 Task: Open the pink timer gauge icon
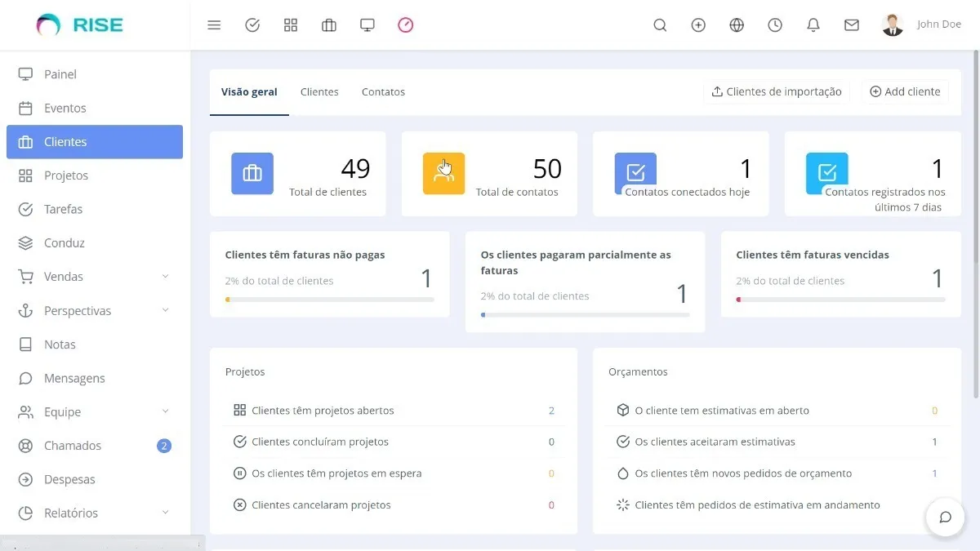pos(406,25)
